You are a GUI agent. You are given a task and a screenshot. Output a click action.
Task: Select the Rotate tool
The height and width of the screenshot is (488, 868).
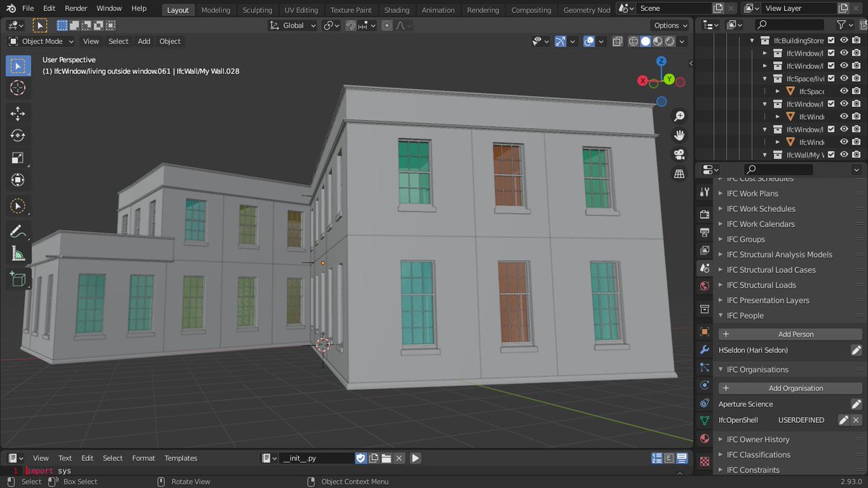click(x=17, y=136)
